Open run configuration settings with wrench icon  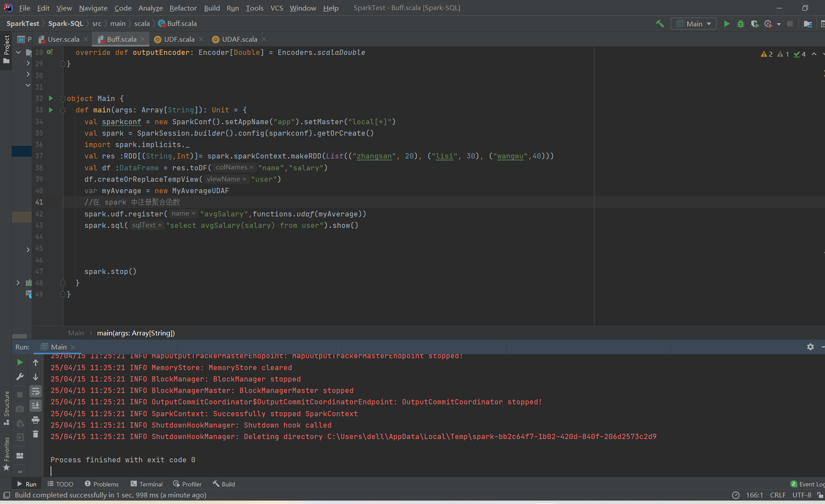(19, 377)
